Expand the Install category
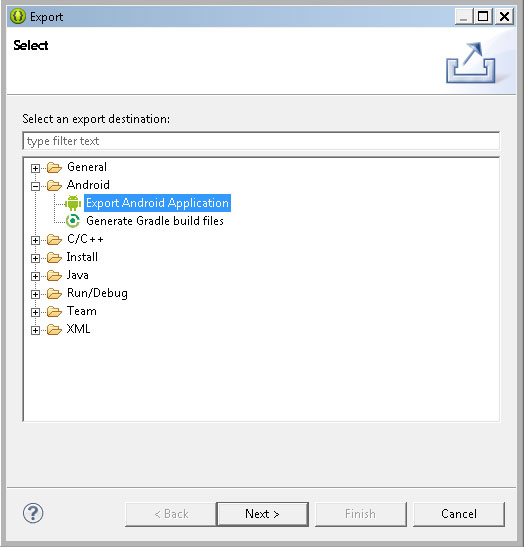Screen dimensions: 524x547 [35, 258]
